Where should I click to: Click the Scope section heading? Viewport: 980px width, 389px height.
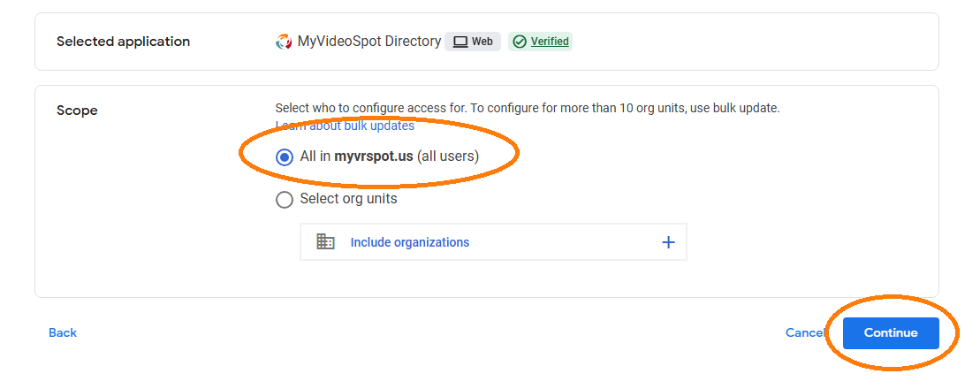(x=77, y=111)
